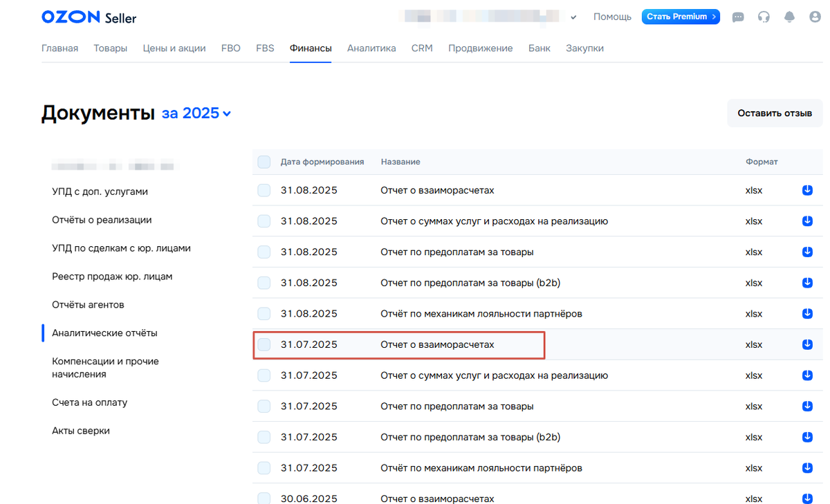Download the 31.07.2025 механикам лояльности report
Viewport: 830px width, 504px height.
pyautogui.click(x=807, y=467)
